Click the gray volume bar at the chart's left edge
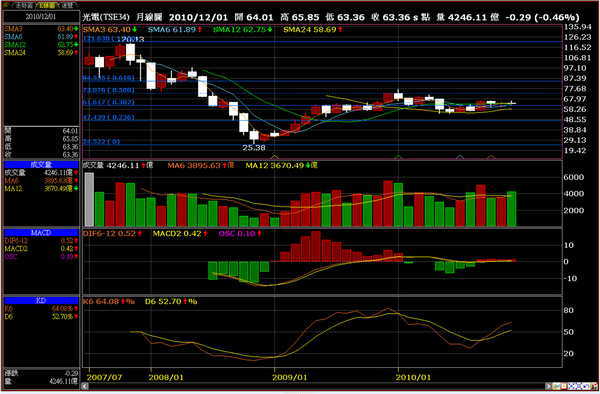This screenshot has width=600, height=394. tap(89, 199)
